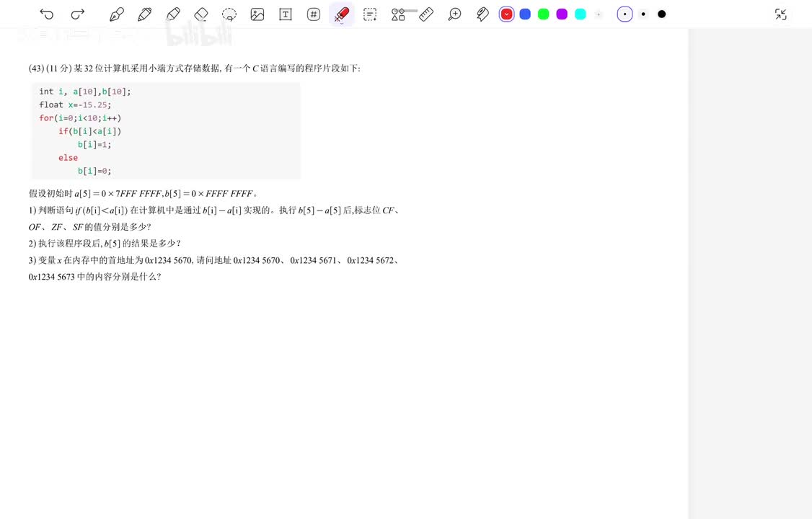Image resolution: width=812 pixels, height=519 pixels.
Task: Exit full screen with collapse icon
Action: [781, 14]
